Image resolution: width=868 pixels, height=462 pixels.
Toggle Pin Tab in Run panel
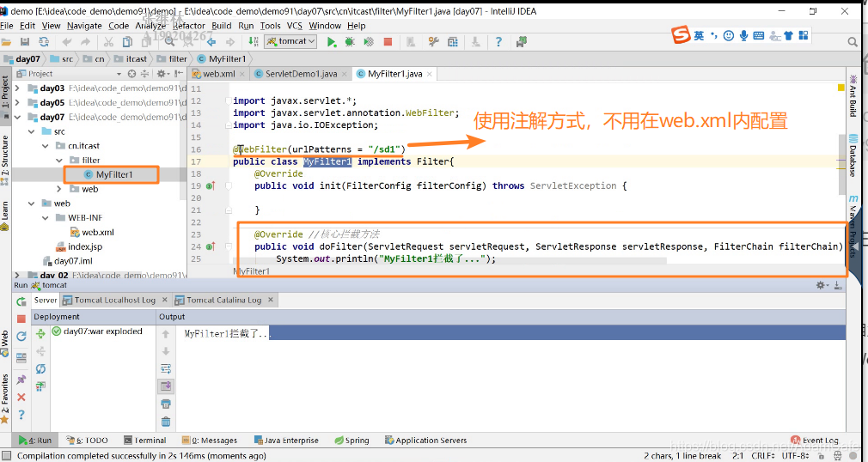point(21,380)
